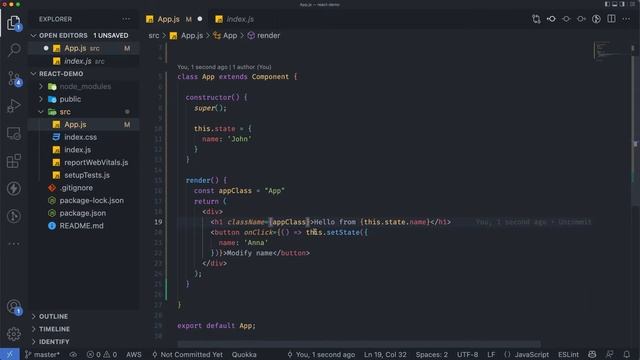Close the unsaved App.js tab dot
Viewport: 640px width, 360px height.
coord(200,19)
